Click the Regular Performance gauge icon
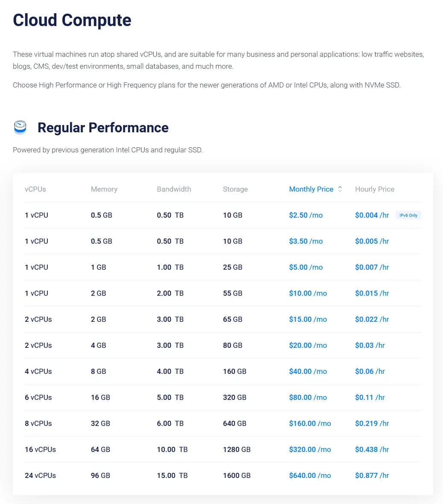Image resolution: width=443 pixels, height=504 pixels. (20, 127)
